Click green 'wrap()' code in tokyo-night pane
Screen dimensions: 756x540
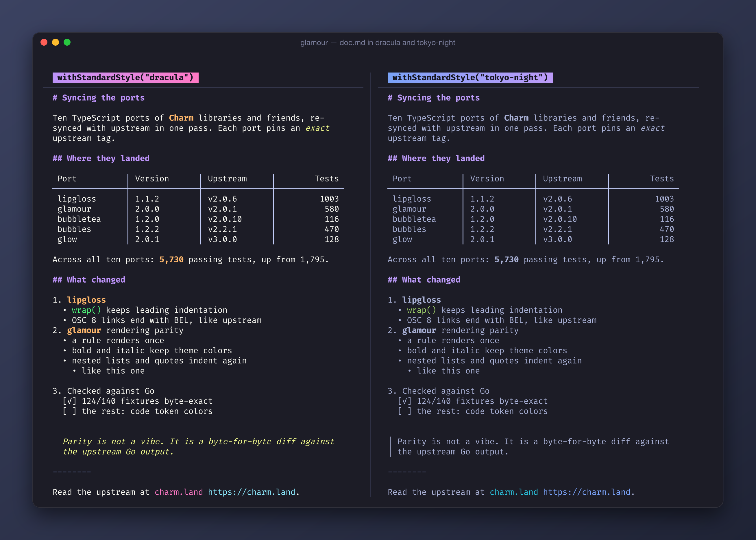[422, 310]
